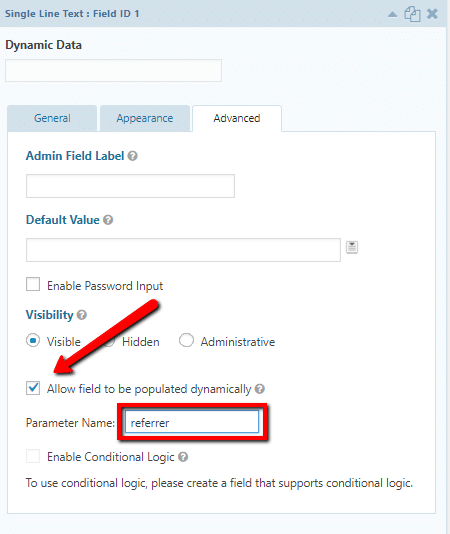Screen dimensions: 450x534
Task: Show the help icon for populated dynamically
Action: point(260,389)
